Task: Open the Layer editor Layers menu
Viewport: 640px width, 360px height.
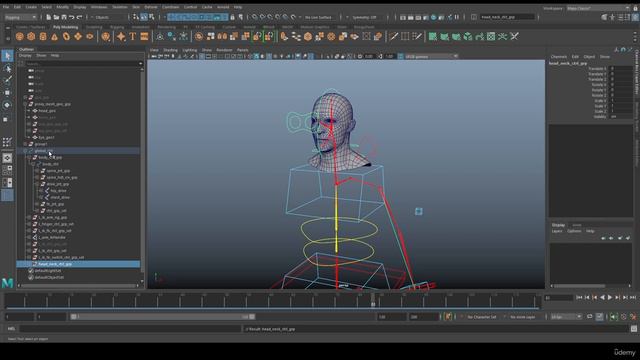Action: [557, 231]
